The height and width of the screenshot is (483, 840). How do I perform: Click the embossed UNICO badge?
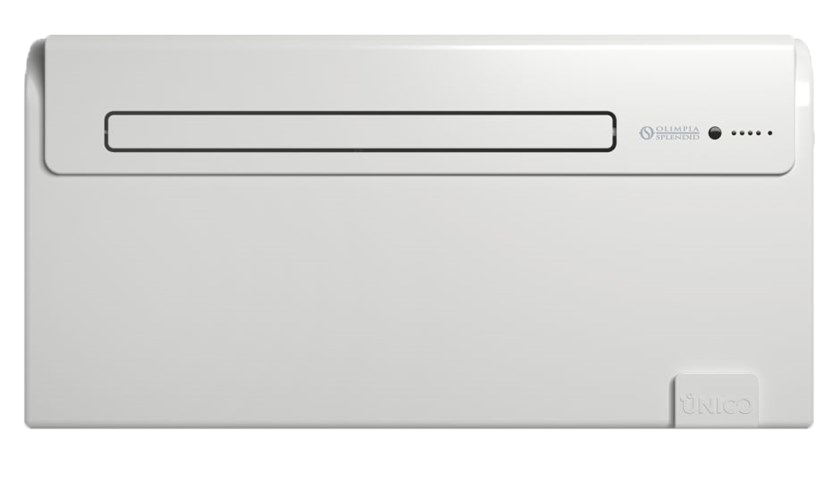[716, 401]
